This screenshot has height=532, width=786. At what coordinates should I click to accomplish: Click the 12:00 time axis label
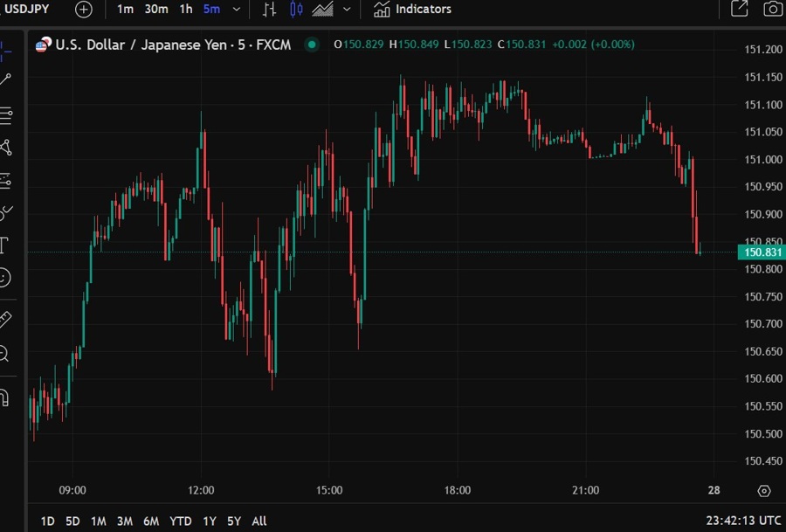point(201,490)
